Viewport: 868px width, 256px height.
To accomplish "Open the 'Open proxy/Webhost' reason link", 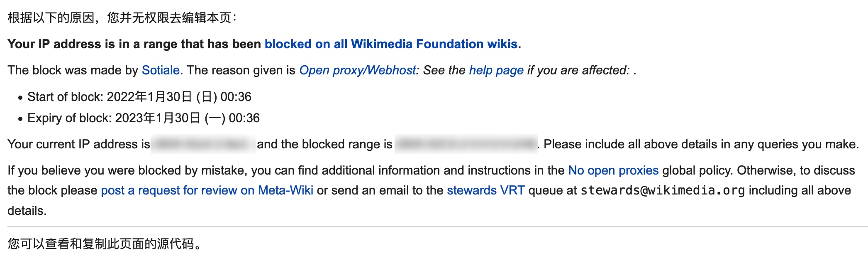I will (x=357, y=70).
